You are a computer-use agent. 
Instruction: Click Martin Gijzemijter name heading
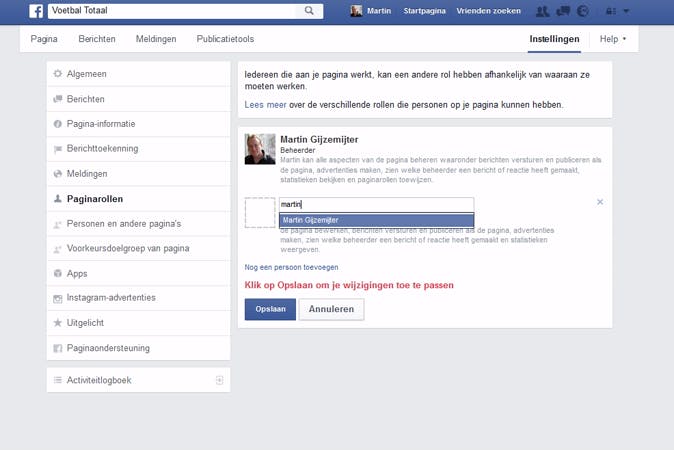pyautogui.click(x=319, y=139)
